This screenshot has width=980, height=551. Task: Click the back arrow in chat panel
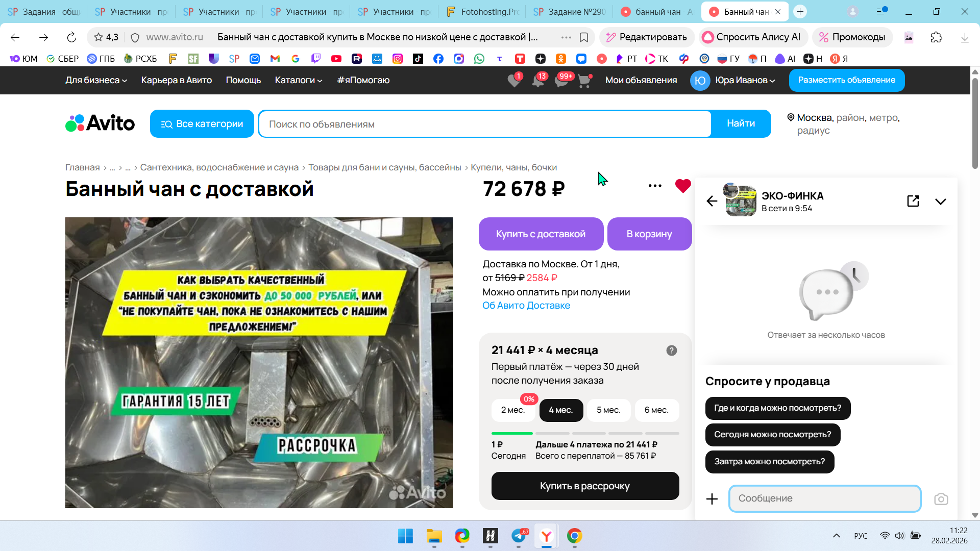click(712, 201)
